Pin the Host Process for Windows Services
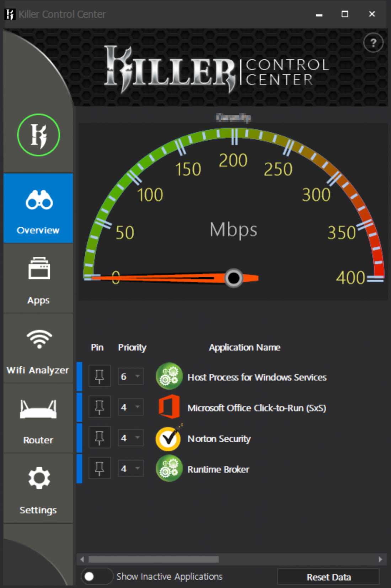Viewport: 391px width, 588px height. pyautogui.click(x=100, y=376)
